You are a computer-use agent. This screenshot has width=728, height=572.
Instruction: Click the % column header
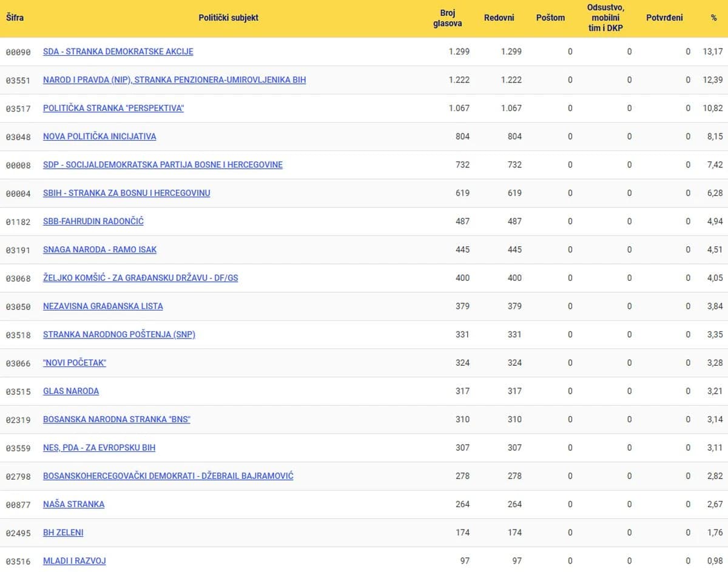tap(714, 18)
